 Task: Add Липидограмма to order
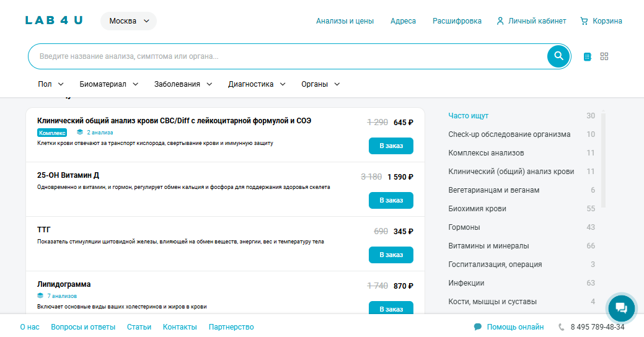(391, 308)
